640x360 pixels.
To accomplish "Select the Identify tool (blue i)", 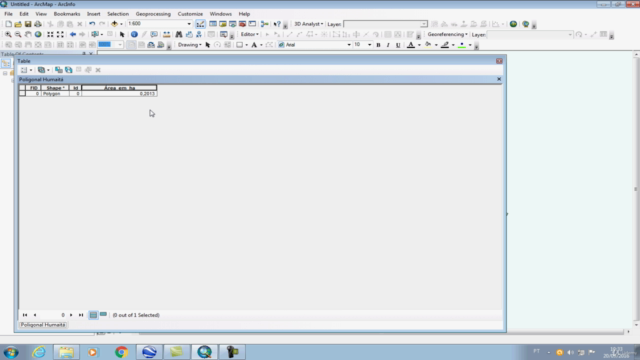I will coord(134,35).
